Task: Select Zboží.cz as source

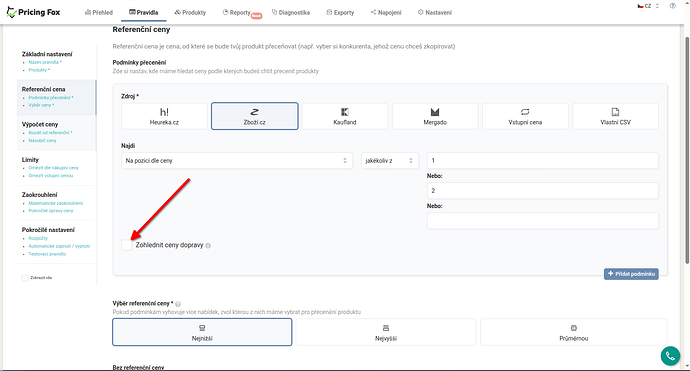Action: (255, 116)
